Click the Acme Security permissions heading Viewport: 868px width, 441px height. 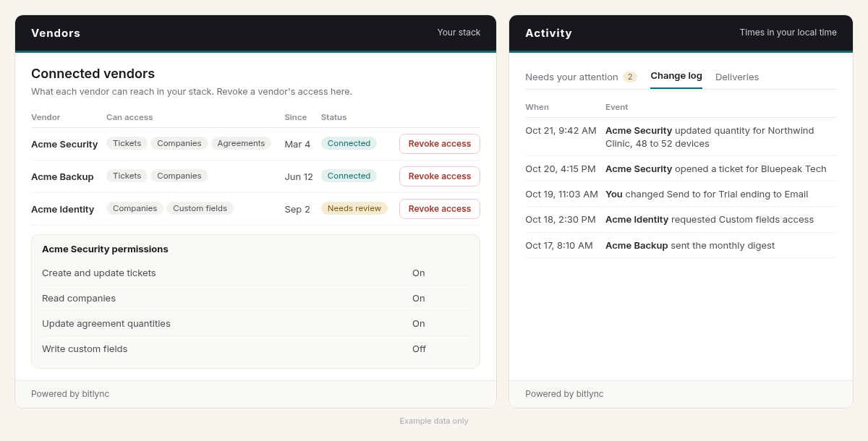coord(105,249)
